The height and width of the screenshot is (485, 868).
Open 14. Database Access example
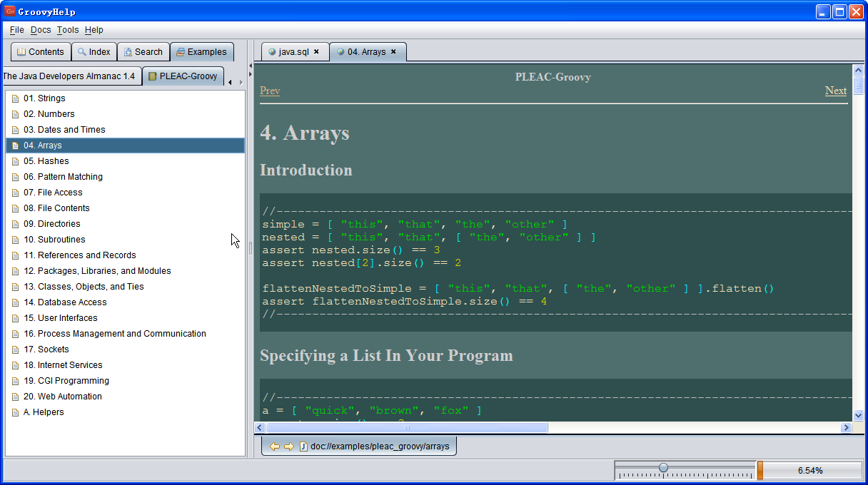pos(125,302)
